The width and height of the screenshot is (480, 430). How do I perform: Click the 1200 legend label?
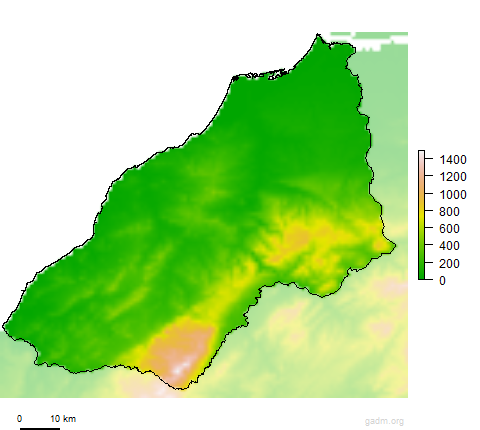tap(453, 177)
